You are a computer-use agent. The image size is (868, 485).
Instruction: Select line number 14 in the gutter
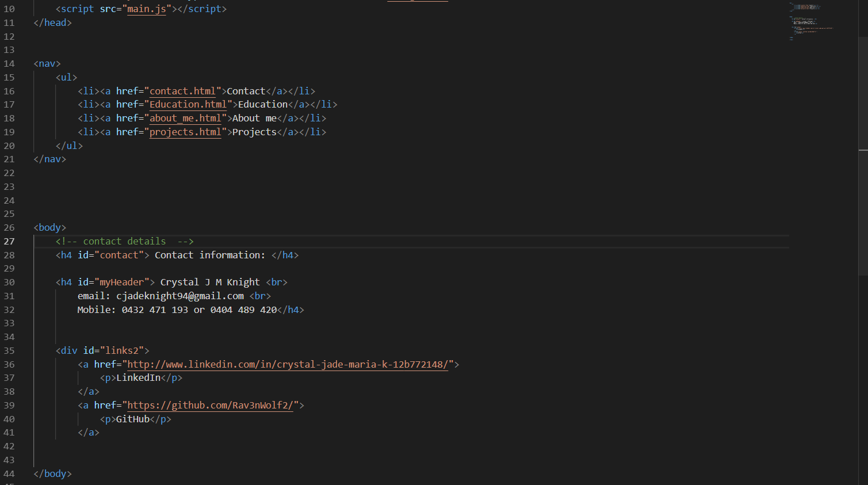pos(9,63)
